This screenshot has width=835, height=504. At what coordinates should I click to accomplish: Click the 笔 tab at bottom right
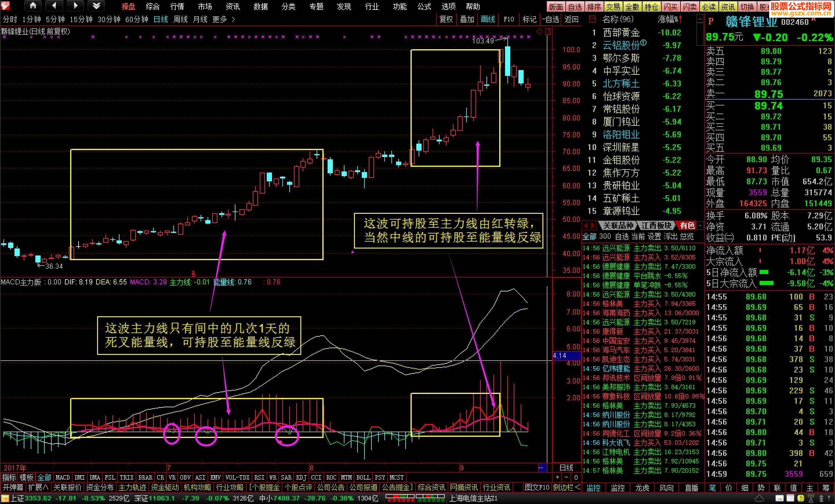[713, 488]
